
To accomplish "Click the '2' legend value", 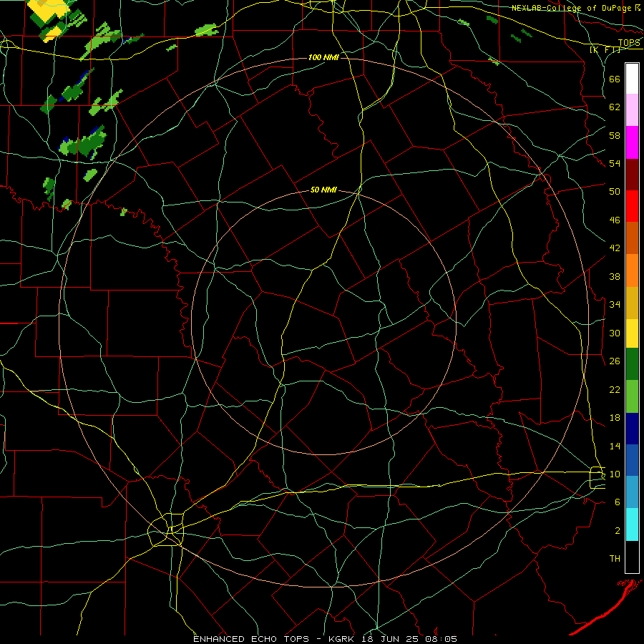I will click(x=618, y=531).
